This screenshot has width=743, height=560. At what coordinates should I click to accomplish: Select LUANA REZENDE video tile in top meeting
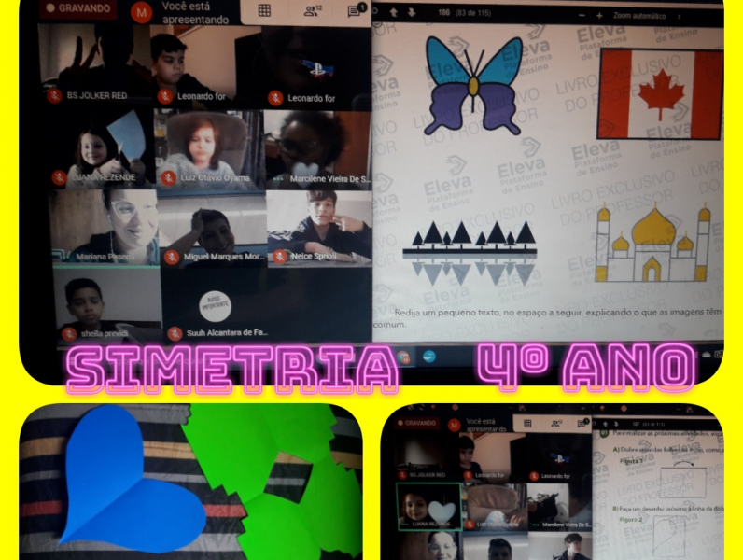coord(101,147)
